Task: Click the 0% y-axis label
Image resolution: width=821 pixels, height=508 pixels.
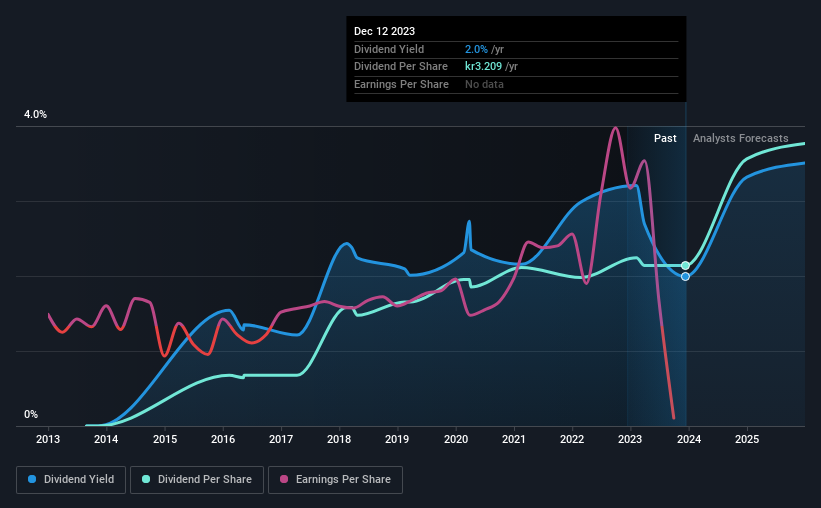Action: pyautogui.click(x=31, y=414)
